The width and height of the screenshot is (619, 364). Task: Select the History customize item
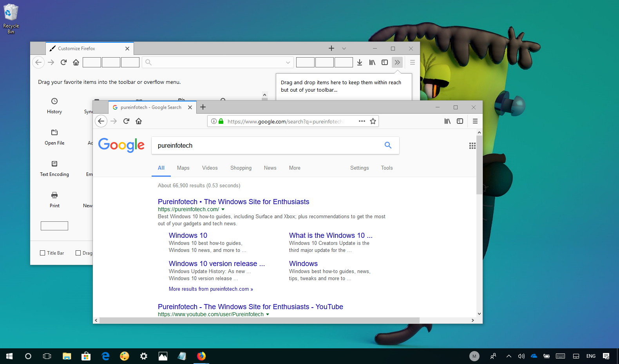pos(54,105)
